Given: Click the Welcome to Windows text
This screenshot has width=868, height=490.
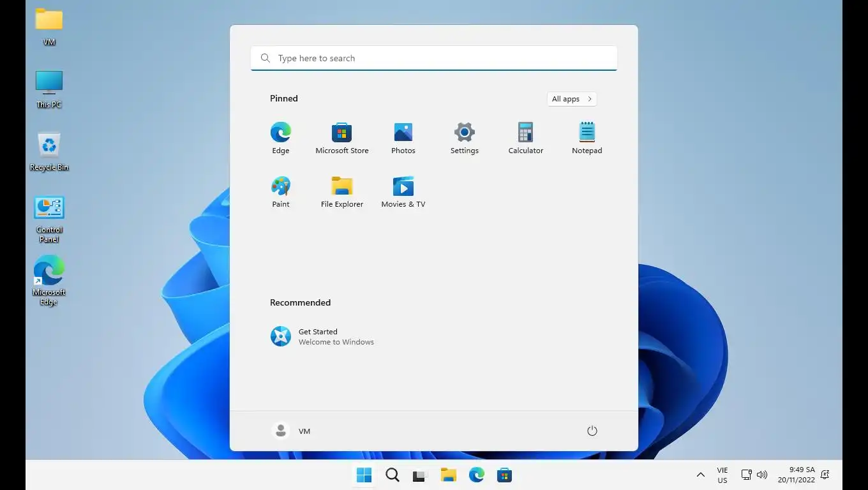Looking at the screenshot, I should click(x=336, y=342).
